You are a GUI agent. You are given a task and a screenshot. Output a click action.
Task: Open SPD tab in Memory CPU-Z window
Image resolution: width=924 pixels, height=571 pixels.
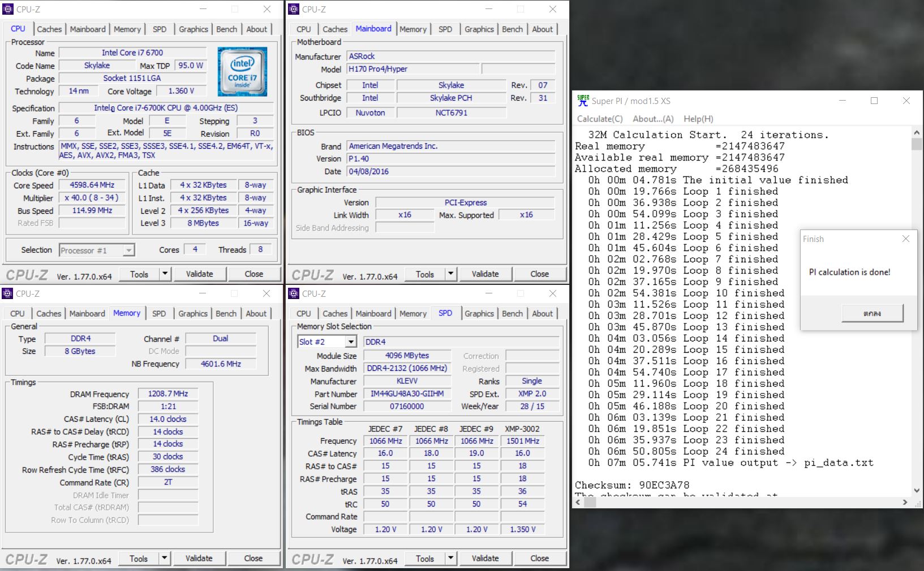click(159, 314)
